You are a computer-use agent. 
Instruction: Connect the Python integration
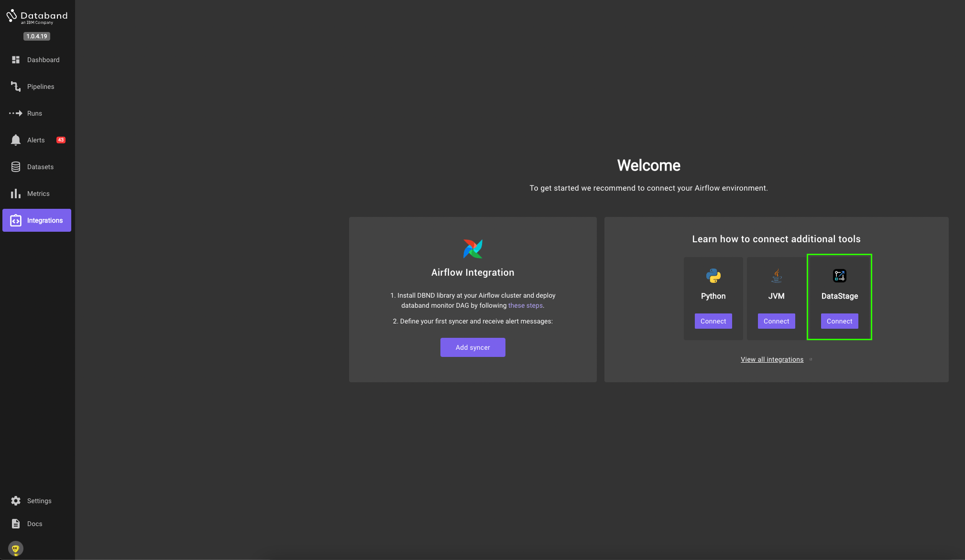(713, 321)
